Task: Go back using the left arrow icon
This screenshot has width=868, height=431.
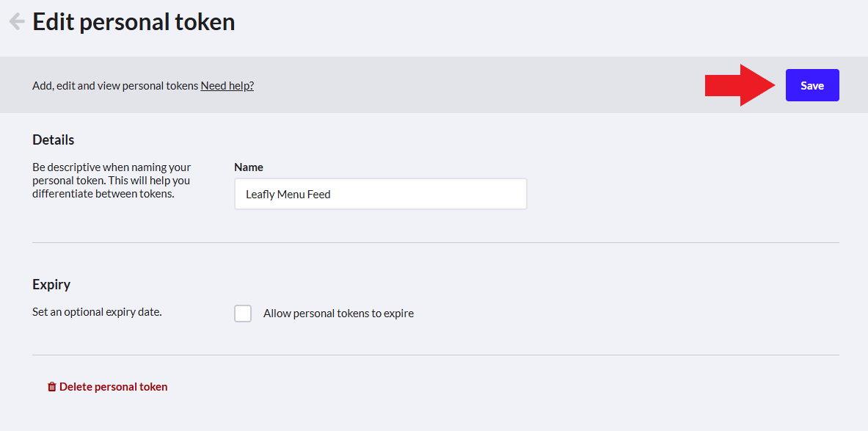Action: click(17, 22)
